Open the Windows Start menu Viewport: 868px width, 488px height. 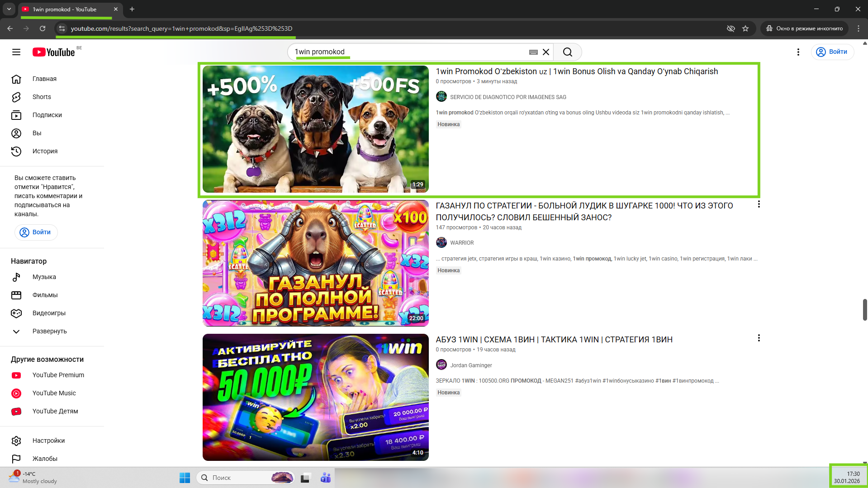185,478
